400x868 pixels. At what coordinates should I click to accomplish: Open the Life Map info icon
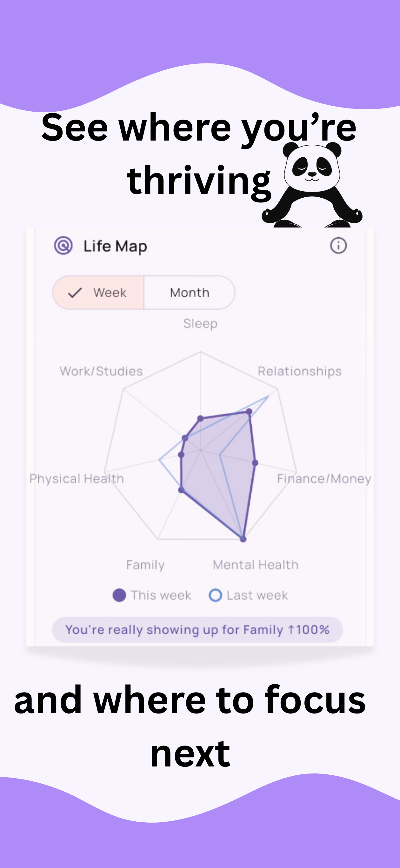[x=338, y=246]
